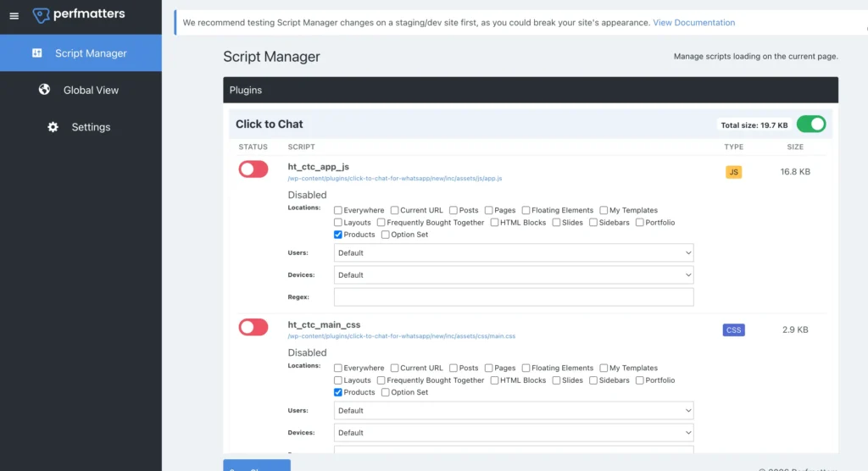
Task: Toggle the Click to Chat plugin switch
Action: click(x=811, y=124)
